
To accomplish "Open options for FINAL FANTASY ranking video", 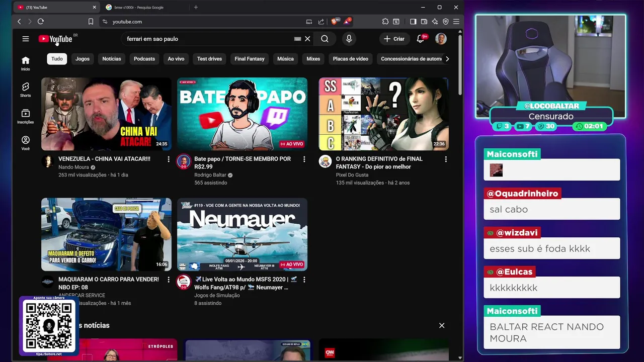I will 446,159.
